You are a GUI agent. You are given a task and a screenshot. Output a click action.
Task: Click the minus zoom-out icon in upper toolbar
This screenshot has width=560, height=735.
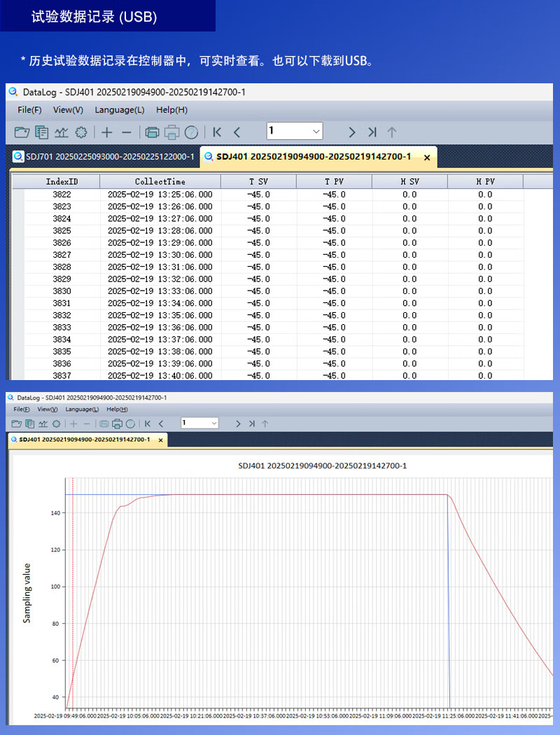click(x=127, y=133)
